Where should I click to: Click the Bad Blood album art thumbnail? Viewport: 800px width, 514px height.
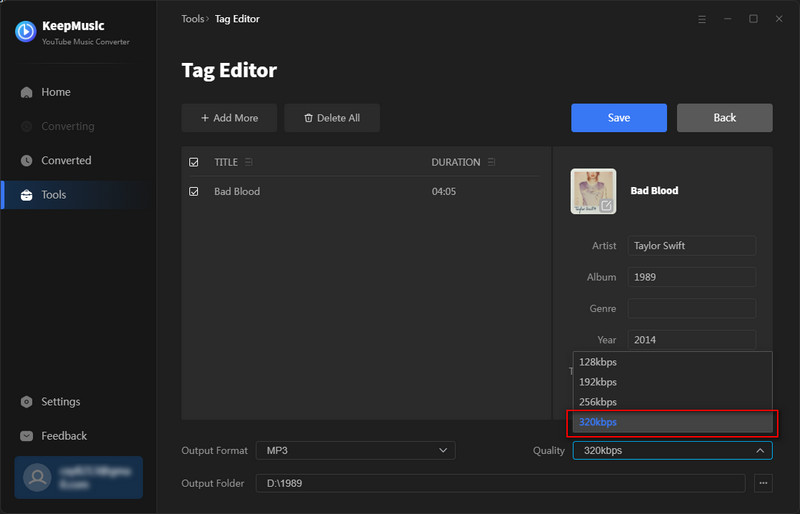pos(593,191)
